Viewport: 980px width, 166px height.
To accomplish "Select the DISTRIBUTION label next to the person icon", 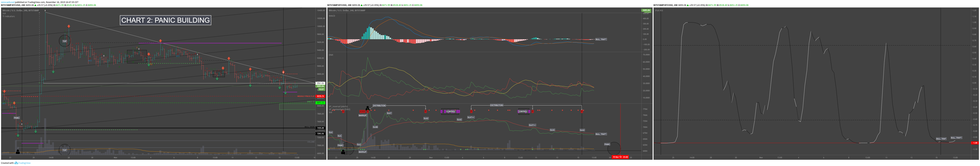I will click(379, 105).
